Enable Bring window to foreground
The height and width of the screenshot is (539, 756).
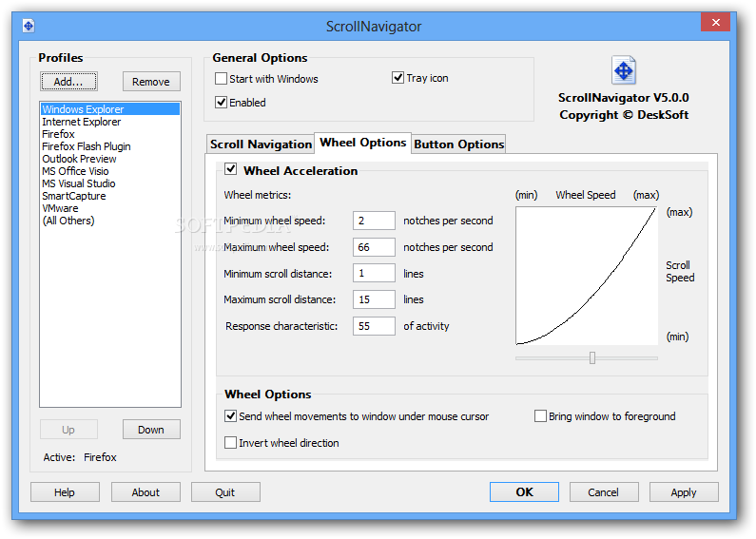[x=540, y=416]
